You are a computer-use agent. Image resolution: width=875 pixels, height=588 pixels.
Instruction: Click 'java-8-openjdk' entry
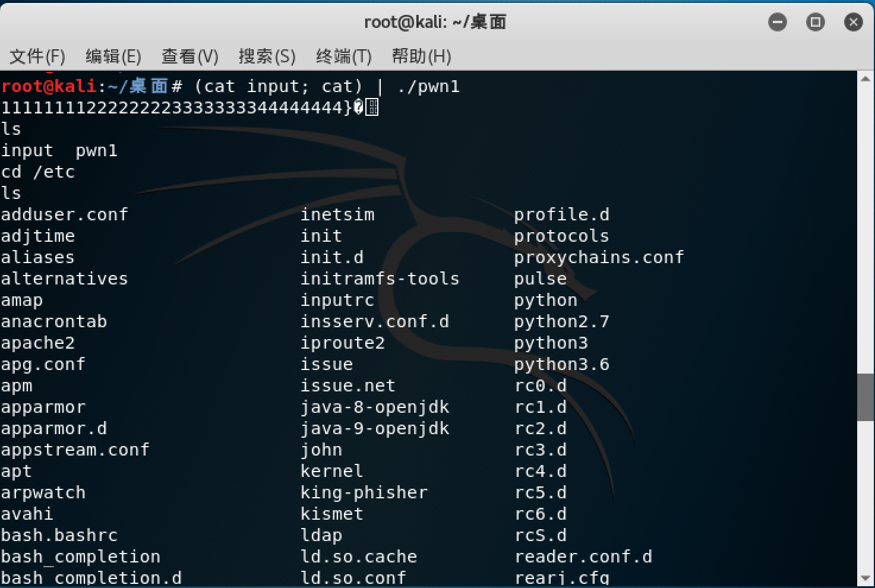[x=375, y=407]
